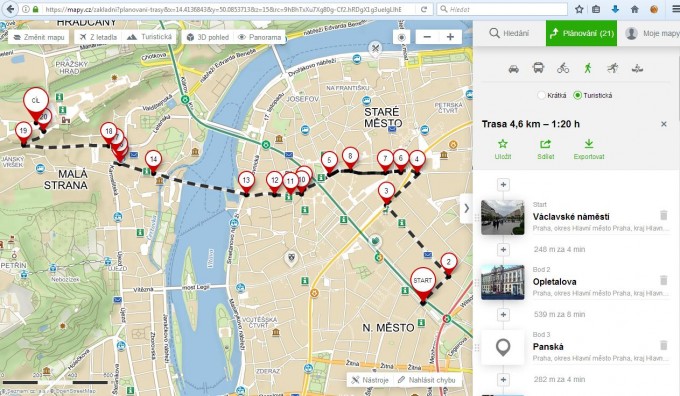Collapse side panel with chevron arrow

[x=466, y=209]
